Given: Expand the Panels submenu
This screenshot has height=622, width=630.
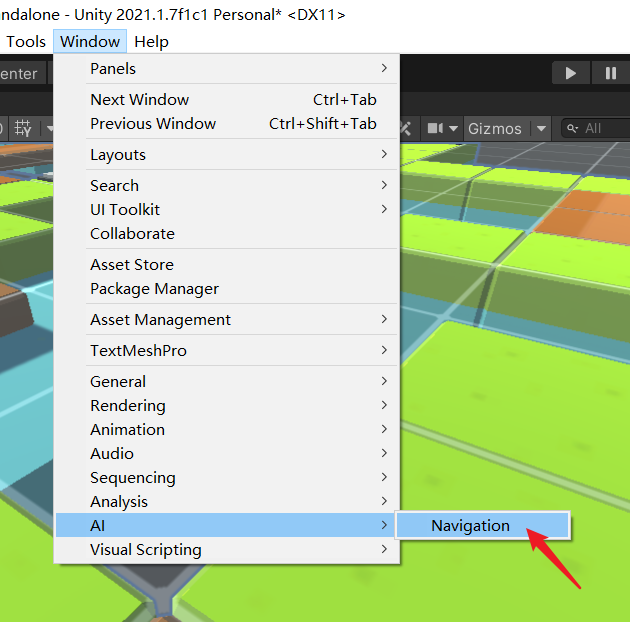Looking at the screenshot, I should 227,69.
